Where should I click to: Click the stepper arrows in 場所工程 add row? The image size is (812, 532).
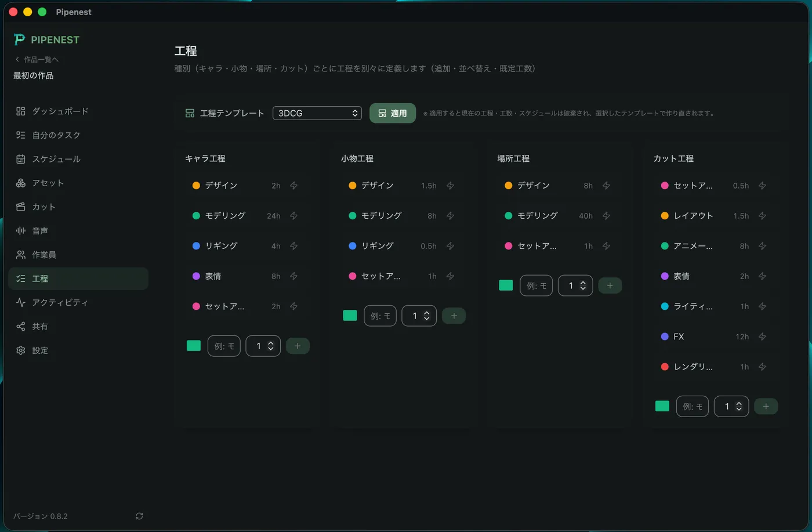(x=583, y=285)
